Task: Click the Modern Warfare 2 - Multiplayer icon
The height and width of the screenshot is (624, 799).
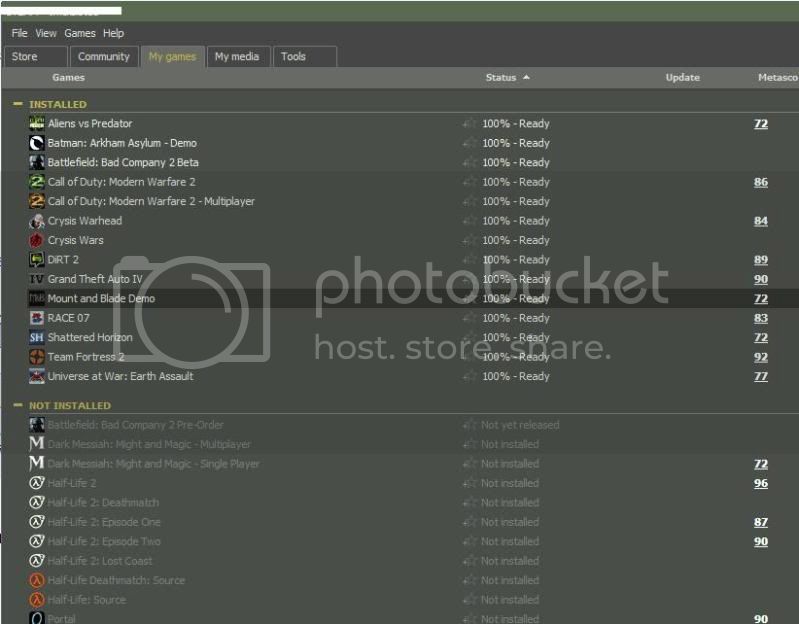Action: pos(37,201)
